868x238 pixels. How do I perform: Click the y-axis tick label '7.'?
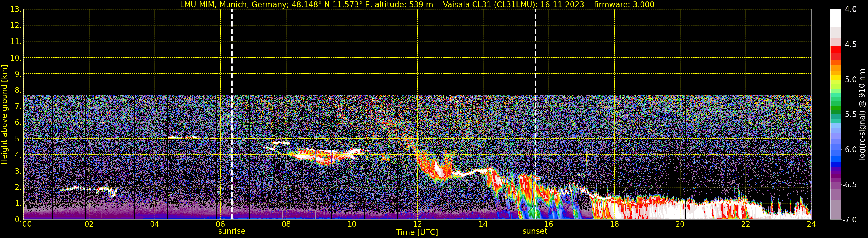click(18, 106)
